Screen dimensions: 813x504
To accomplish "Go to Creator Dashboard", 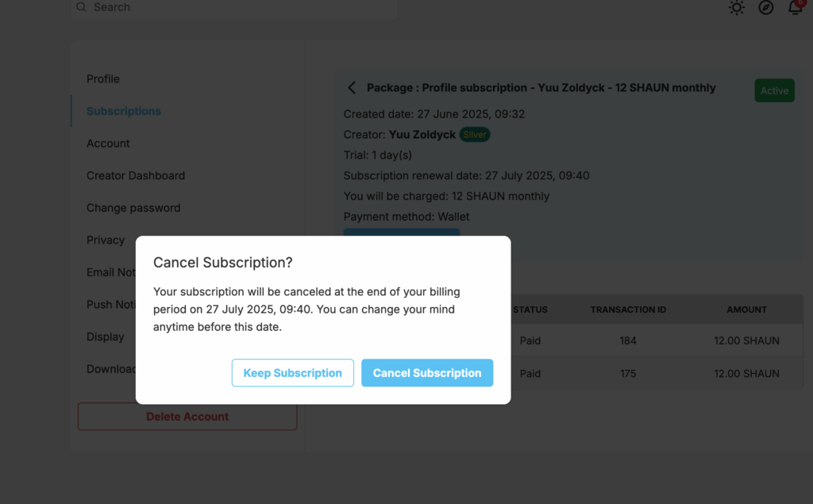I will (x=135, y=175).
